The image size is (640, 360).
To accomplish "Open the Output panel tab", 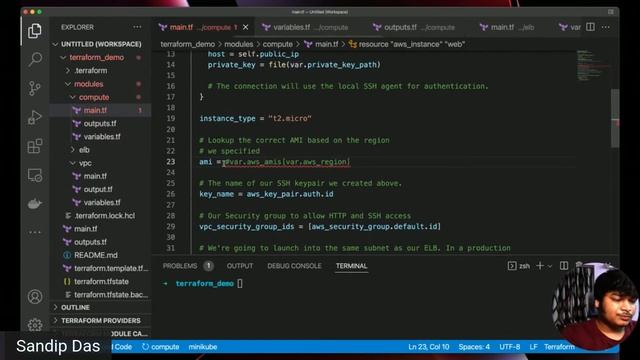I will tap(240, 266).
